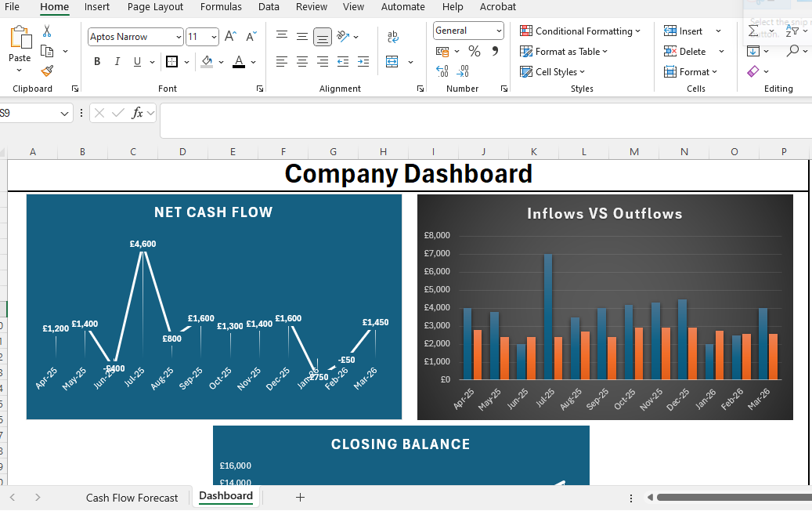Open the Page Layout ribbon tab
The height and width of the screenshot is (511, 812).
coord(155,7)
